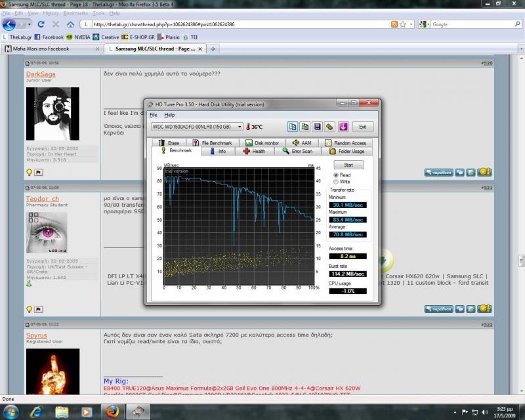Click the lightbulb icon under DarkSaga's profile
This screenshot has height=420, width=525.
click(29, 172)
